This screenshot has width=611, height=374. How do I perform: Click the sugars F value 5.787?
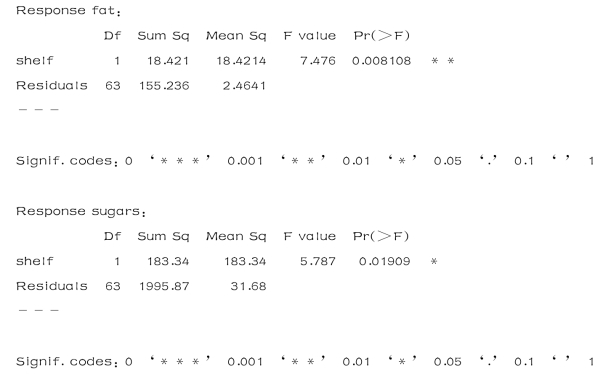pos(318,261)
